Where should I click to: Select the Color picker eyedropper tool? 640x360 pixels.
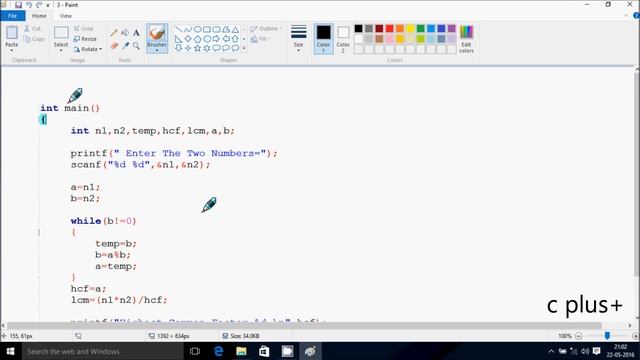click(125, 46)
